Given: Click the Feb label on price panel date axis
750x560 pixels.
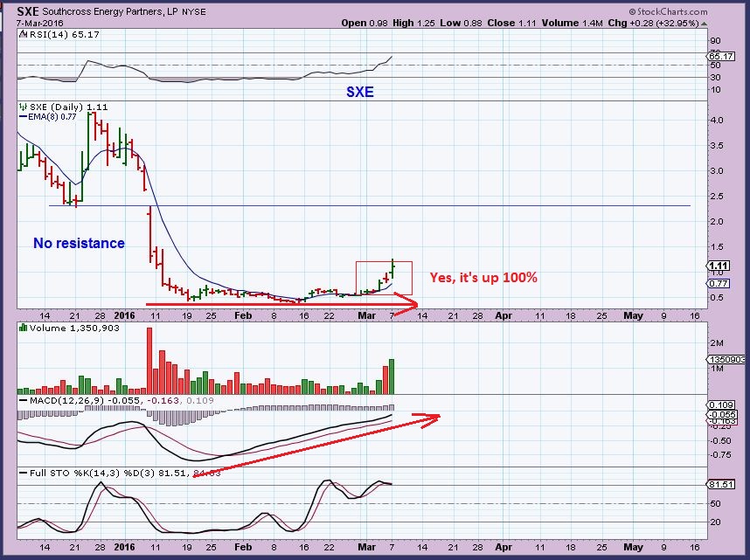Looking at the screenshot, I should point(243,316).
